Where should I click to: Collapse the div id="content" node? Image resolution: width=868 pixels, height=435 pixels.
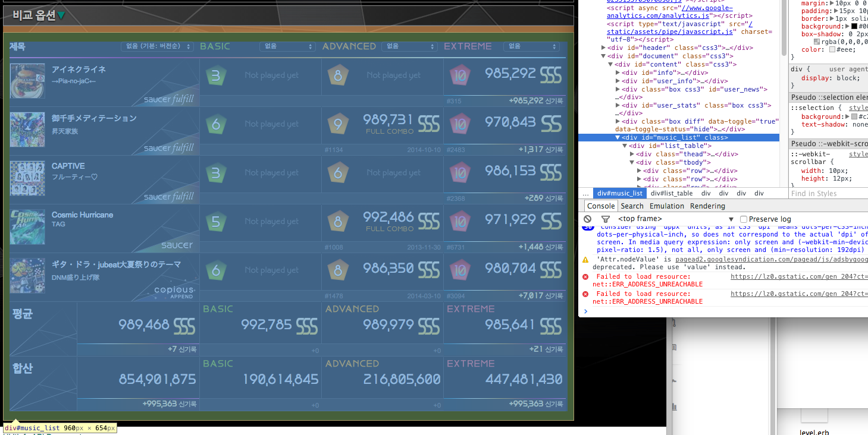[x=610, y=64]
